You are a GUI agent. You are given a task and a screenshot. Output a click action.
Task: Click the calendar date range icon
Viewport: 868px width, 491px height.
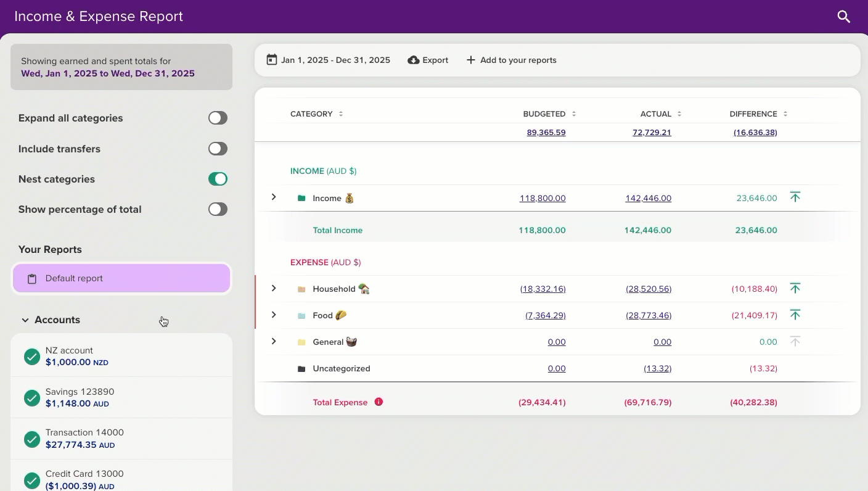[x=271, y=60]
